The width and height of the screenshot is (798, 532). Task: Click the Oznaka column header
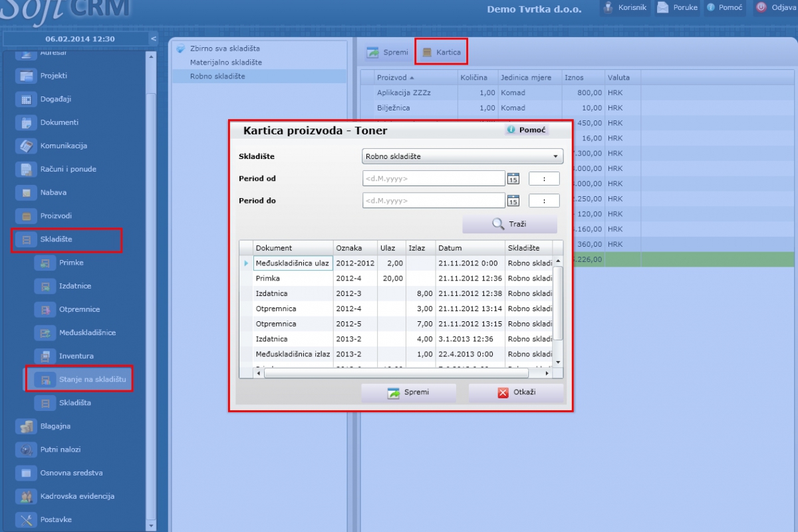(355, 248)
